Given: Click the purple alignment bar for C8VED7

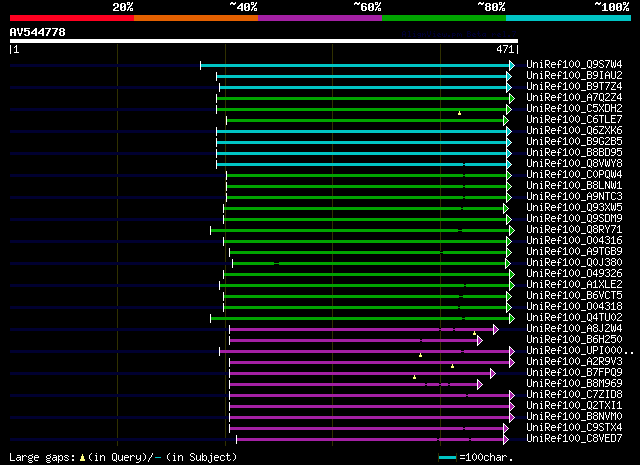Looking at the screenshot, I should (370, 440).
